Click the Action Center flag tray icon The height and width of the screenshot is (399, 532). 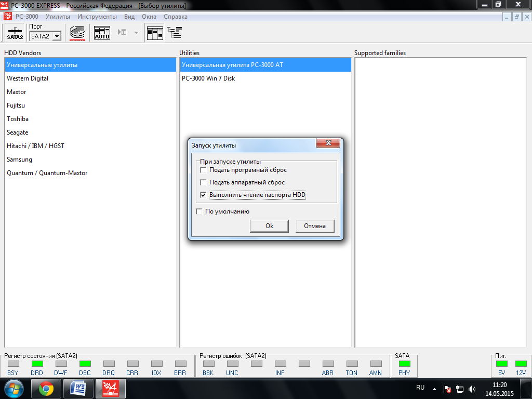coord(447,389)
